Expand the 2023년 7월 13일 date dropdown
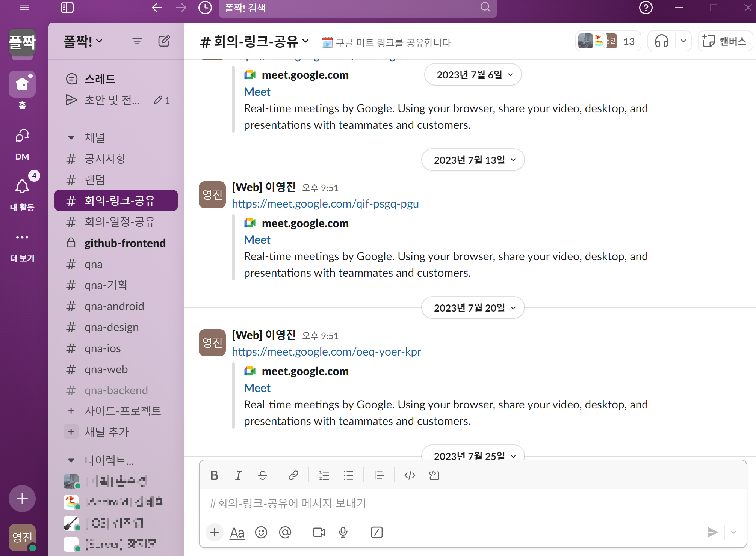Screen dimensions: 756x556 473,160
